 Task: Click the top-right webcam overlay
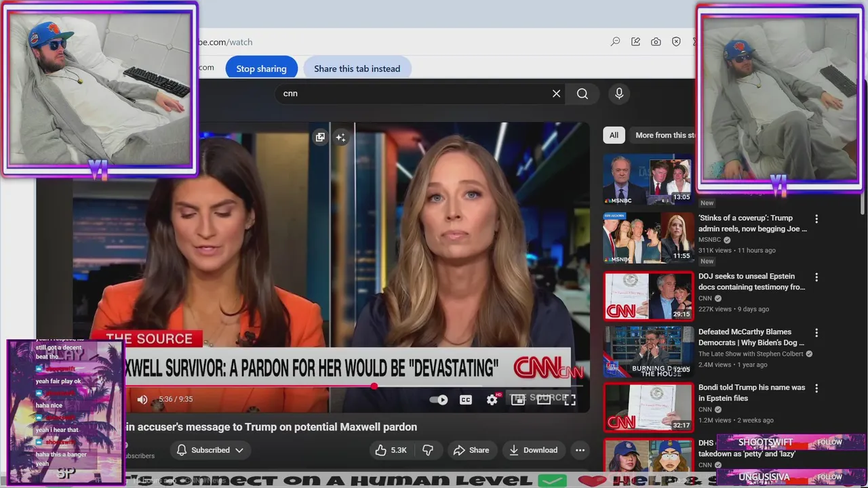780,98
